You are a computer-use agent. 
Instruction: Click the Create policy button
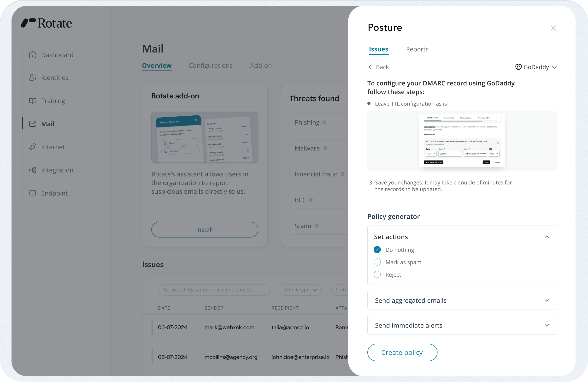(402, 352)
